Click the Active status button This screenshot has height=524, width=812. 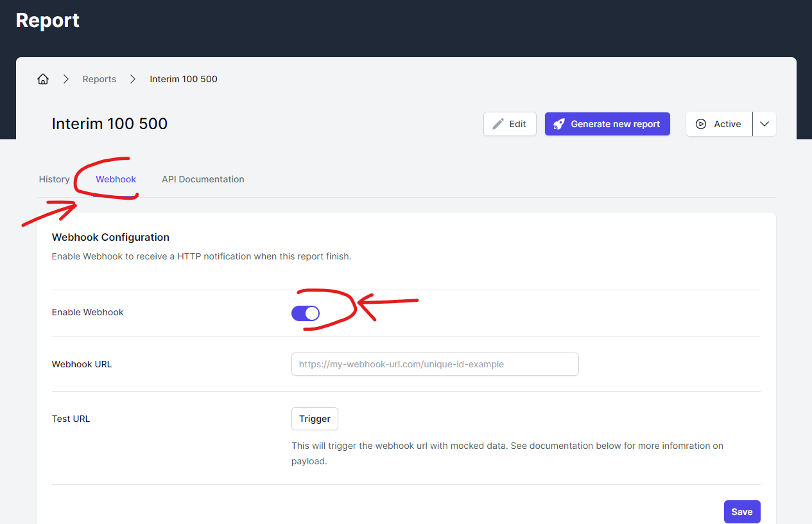(x=719, y=124)
